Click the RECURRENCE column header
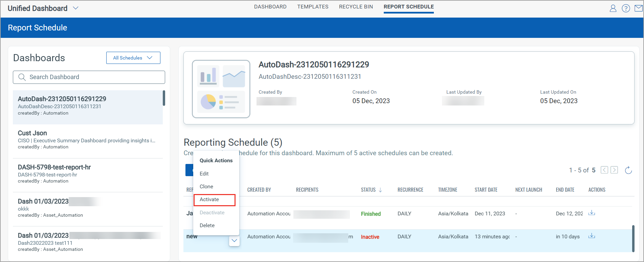This screenshot has height=262, width=644. 410,190
